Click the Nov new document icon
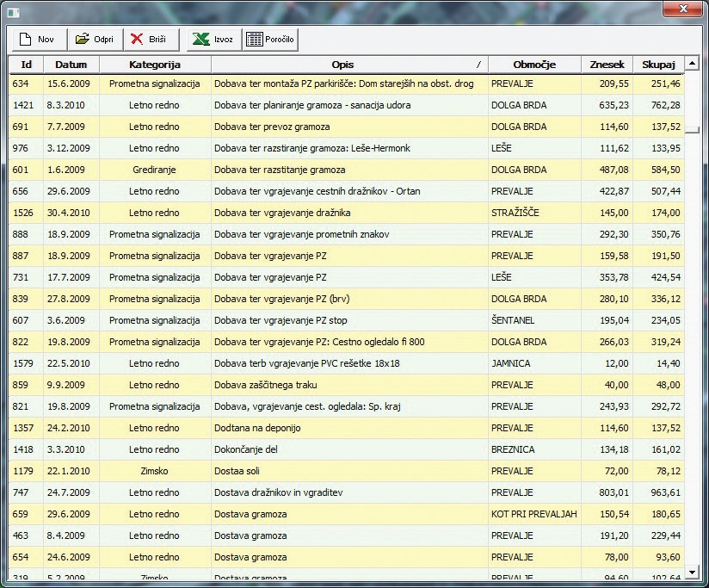Screen dimensions: 709x588 25,40
